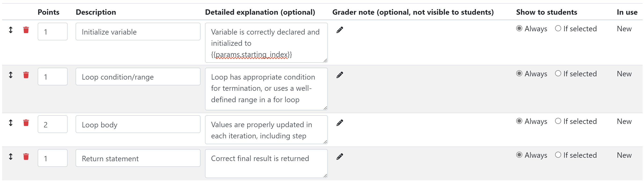Click the Initialize variable description field
644x182 pixels.
point(138,32)
